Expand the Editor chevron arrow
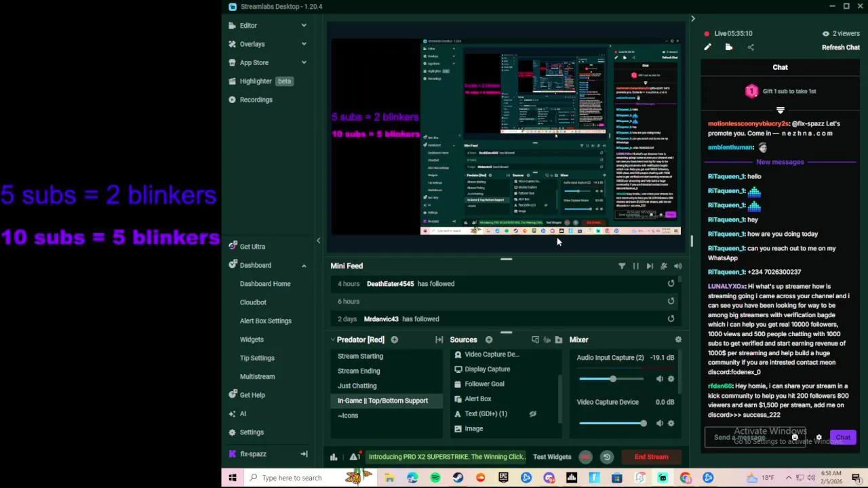 [x=304, y=25]
